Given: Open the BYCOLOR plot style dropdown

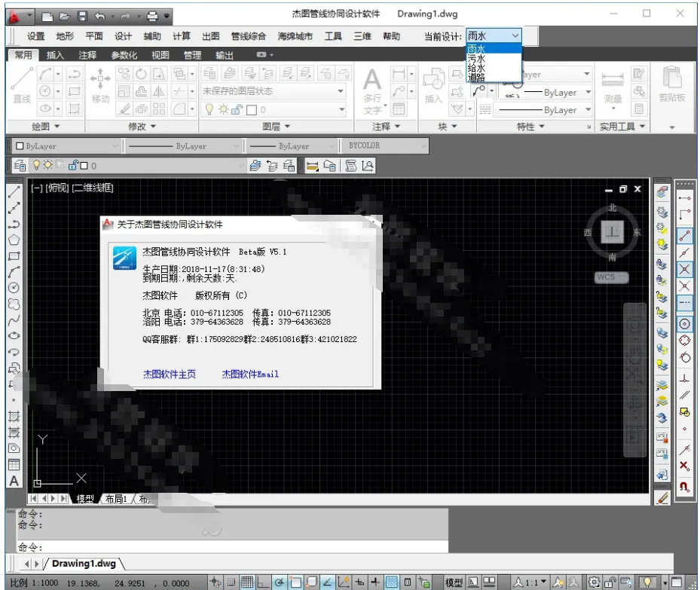Looking at the screenshot, I should click(385, 145).
